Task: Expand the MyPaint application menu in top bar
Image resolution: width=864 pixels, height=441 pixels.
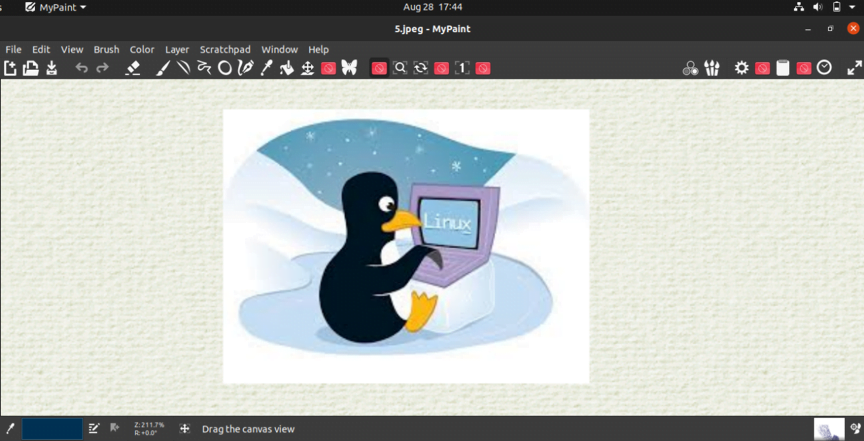Action: (56, 7)
